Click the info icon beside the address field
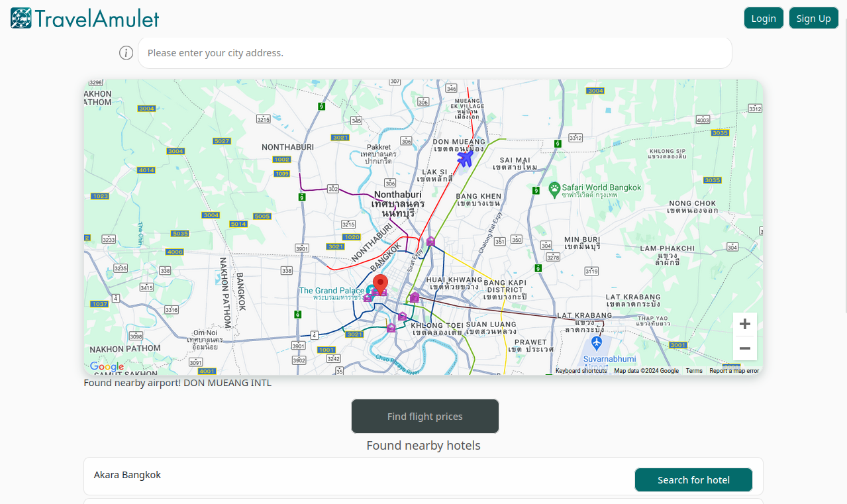847x504 pixels. [126, 52]
